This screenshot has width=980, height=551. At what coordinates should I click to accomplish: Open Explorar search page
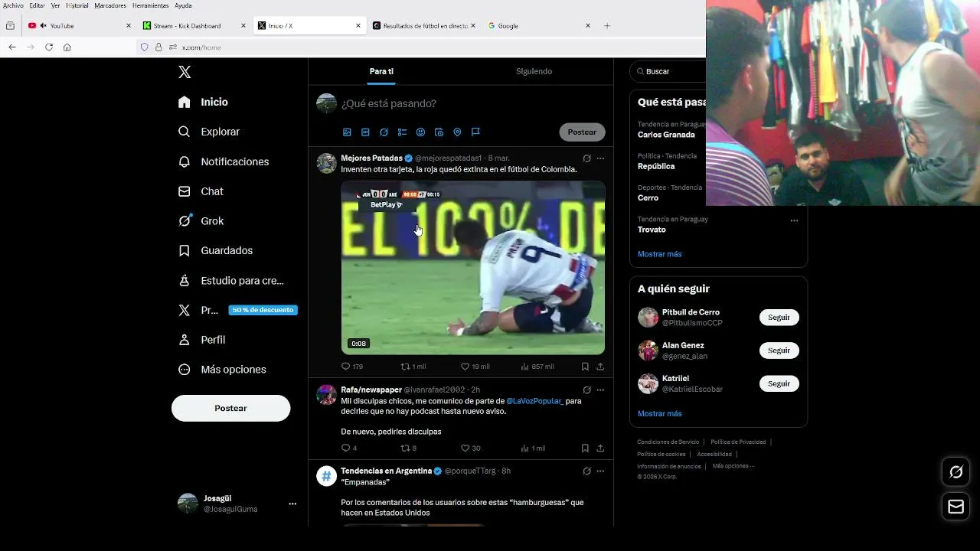pyautogui.click(x=209, y=132)
